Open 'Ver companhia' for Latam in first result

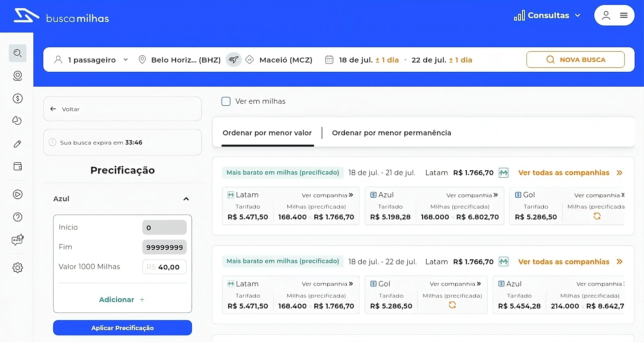point(327,195)
